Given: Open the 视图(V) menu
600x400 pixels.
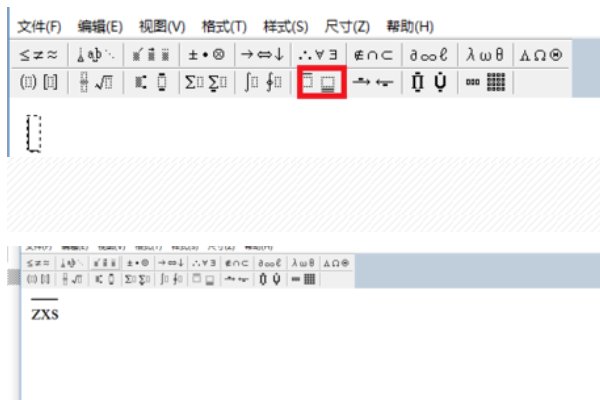Looking at the screenshot, I should click(x=162, y=27).
